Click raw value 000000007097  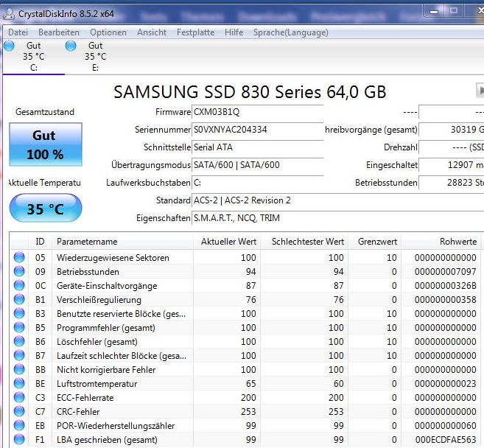[446, 272]
